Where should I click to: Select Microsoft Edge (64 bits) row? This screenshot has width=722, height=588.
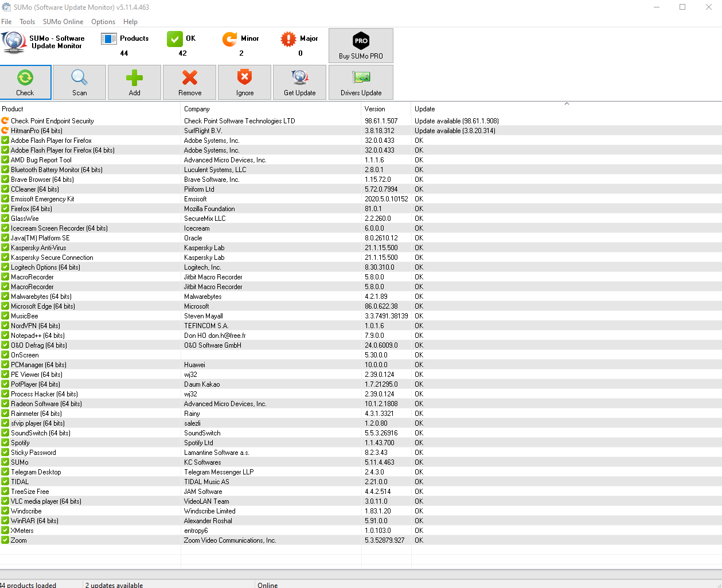pyautogui.click(x=361, y=306)
